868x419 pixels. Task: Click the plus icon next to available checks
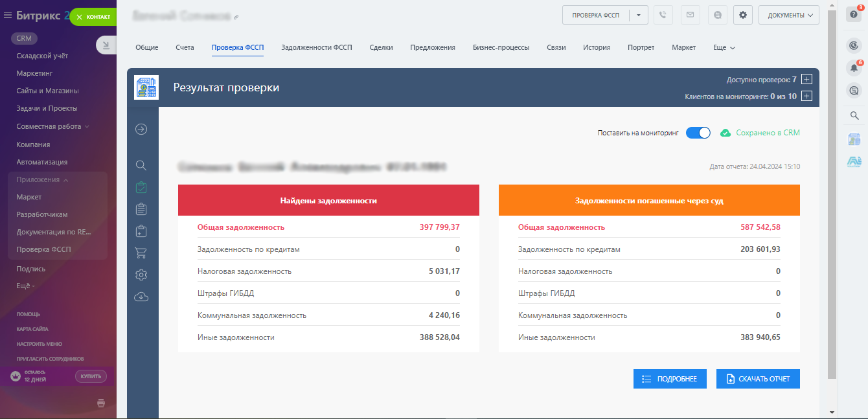(x=806, y=80)
